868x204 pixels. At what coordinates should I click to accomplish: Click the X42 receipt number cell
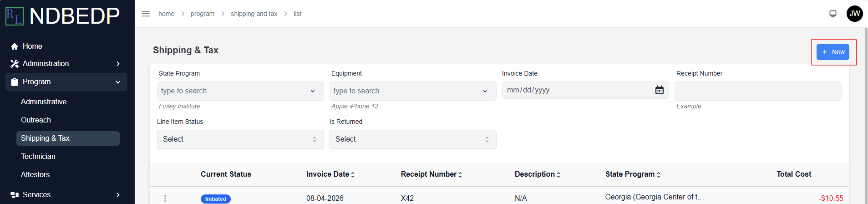point(407,199)
